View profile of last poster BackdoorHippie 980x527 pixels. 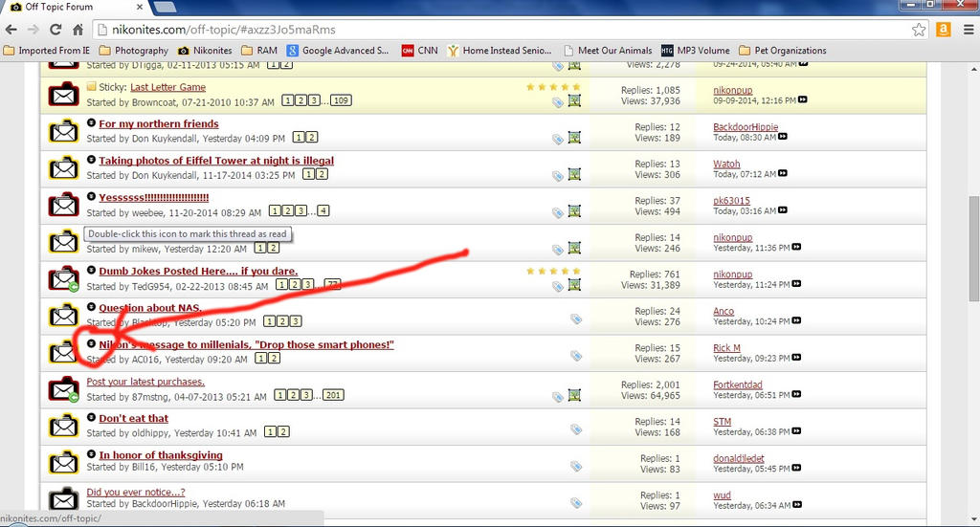745,127
